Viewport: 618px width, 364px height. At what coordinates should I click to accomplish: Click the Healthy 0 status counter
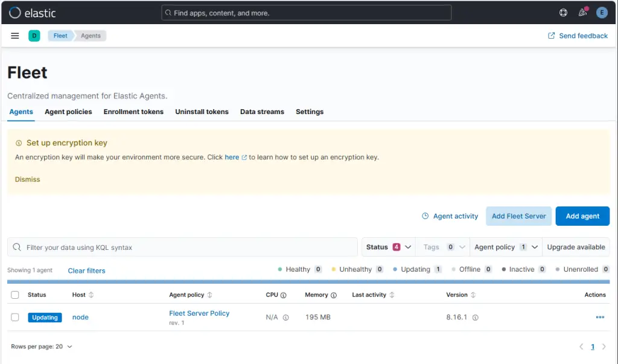(x=299, y=269)
